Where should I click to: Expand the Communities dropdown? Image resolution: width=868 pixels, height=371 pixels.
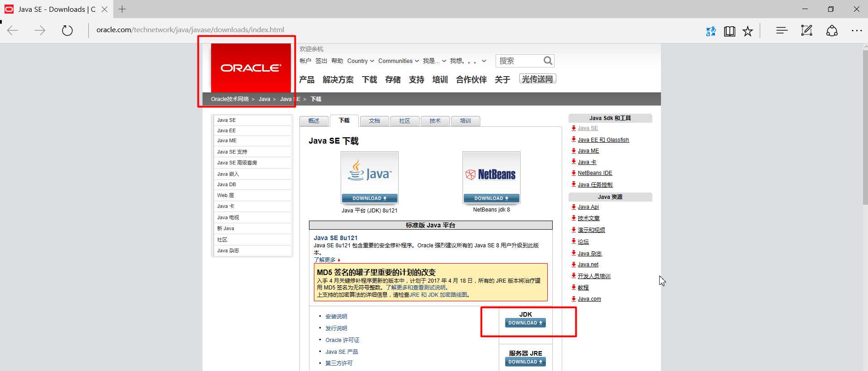399,61
